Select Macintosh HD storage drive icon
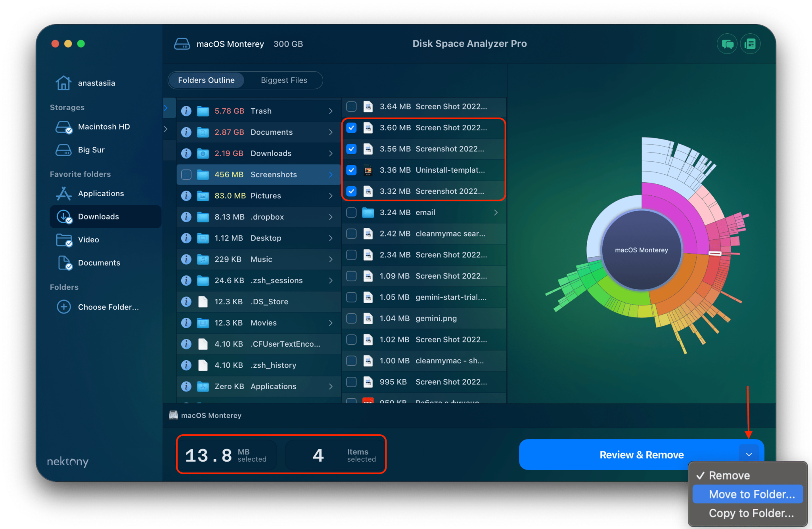This screenshot has width=812, height=529. 64,127
